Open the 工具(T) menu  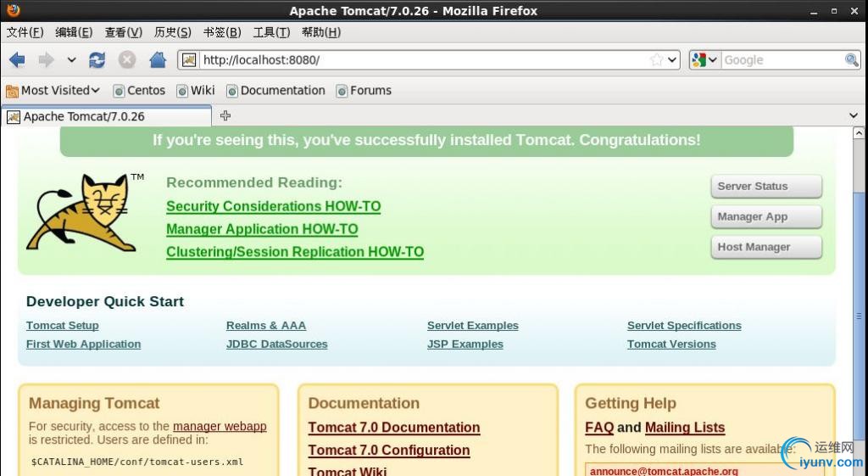coord(271,32)
